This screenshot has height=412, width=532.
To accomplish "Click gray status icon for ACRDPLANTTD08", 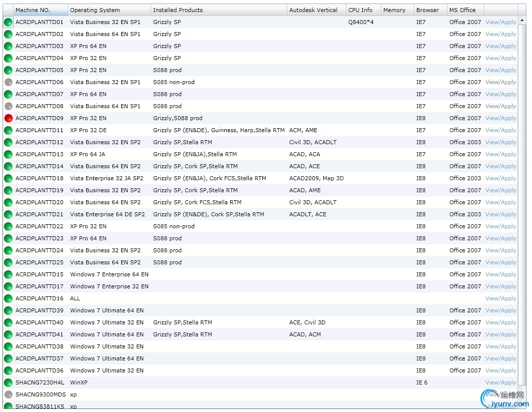I will pos(8,107).
